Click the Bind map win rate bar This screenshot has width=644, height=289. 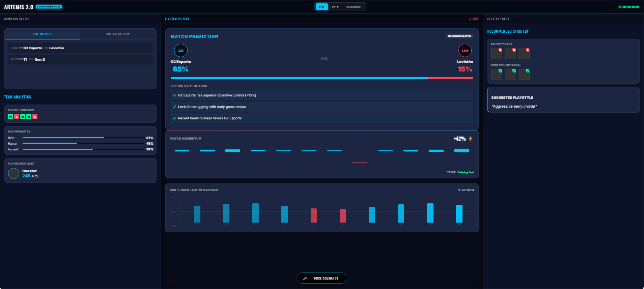click(x=83, y=138)
